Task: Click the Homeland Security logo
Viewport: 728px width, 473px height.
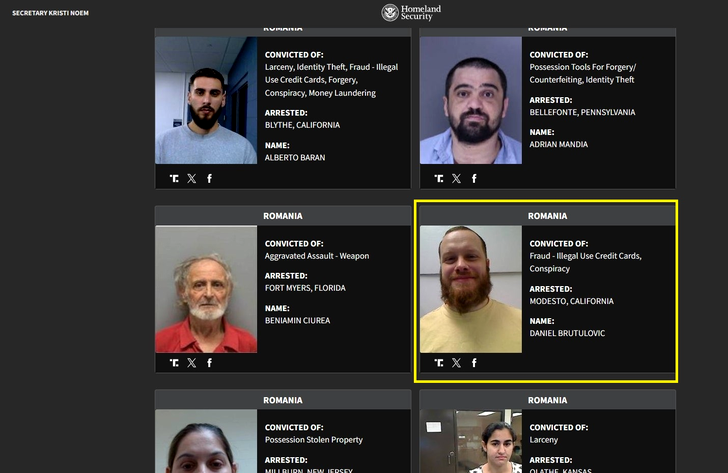Action: click(411, 13)
